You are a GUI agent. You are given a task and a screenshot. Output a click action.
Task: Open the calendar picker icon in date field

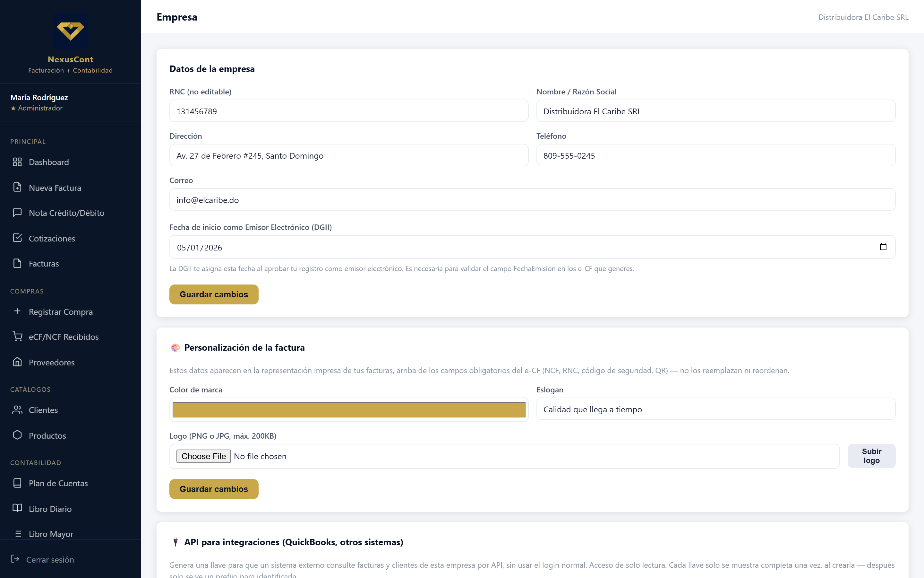tap(883, 247)
